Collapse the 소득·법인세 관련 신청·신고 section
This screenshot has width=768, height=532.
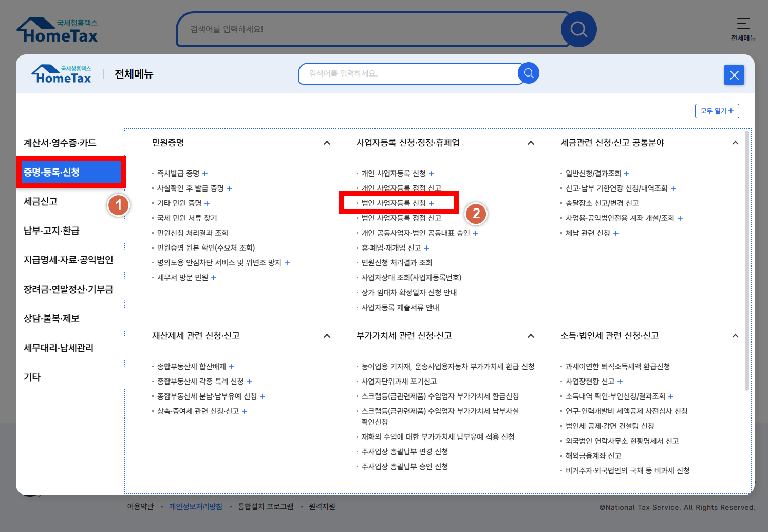[x=735, y=336]
